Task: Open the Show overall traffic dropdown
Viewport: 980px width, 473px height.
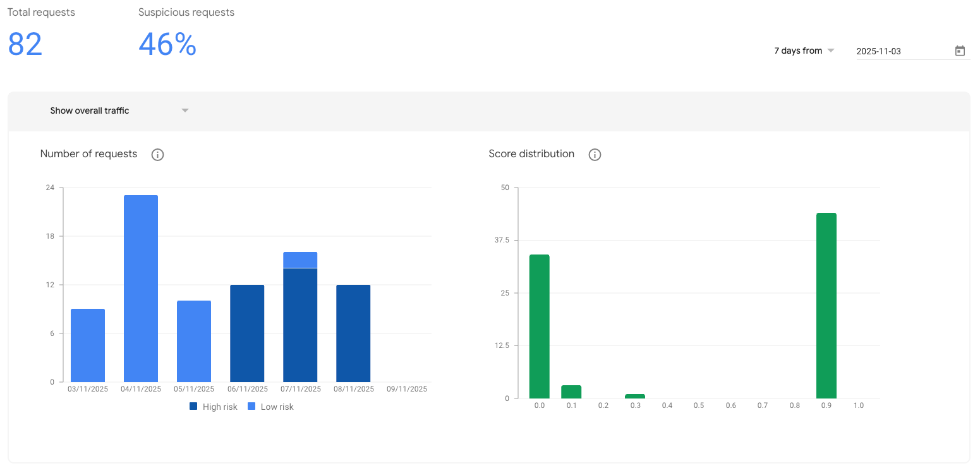Action: (x=120, y=111)
